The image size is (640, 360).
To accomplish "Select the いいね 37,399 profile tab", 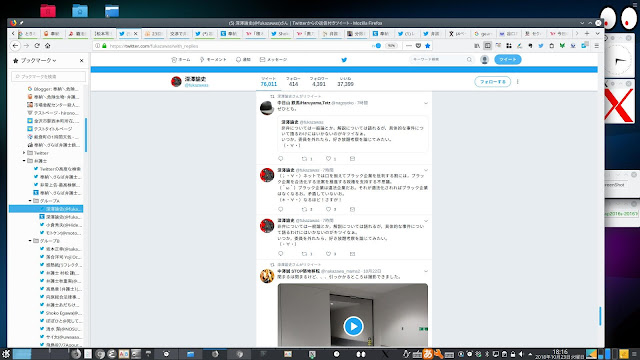I will 345,82.
